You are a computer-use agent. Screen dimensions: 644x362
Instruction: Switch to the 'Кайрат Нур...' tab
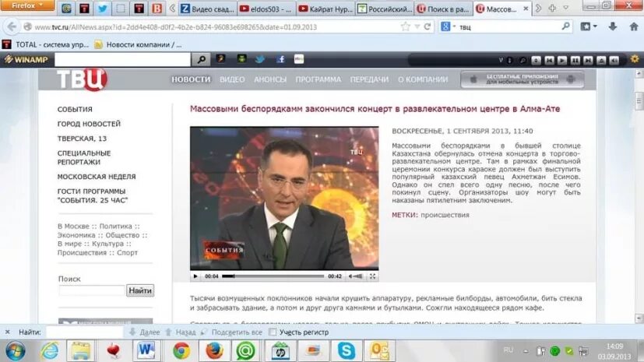pyautogui.click(x=326, y=9)
